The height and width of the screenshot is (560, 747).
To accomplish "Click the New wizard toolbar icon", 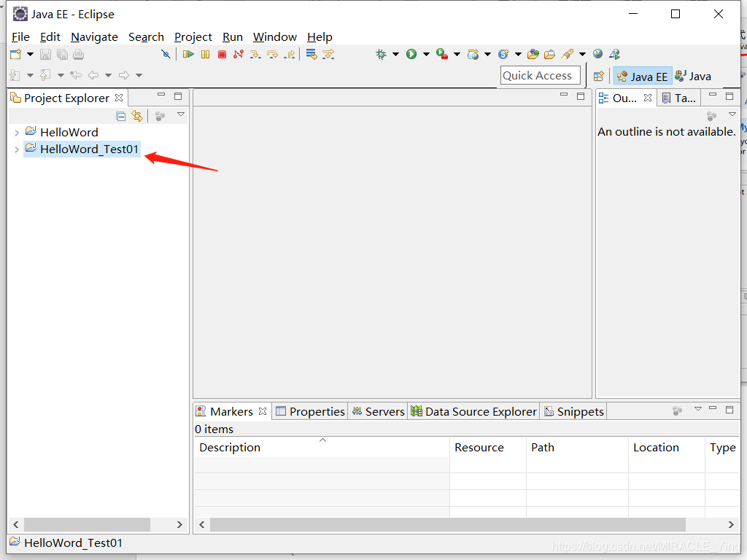I will (16, 54).
